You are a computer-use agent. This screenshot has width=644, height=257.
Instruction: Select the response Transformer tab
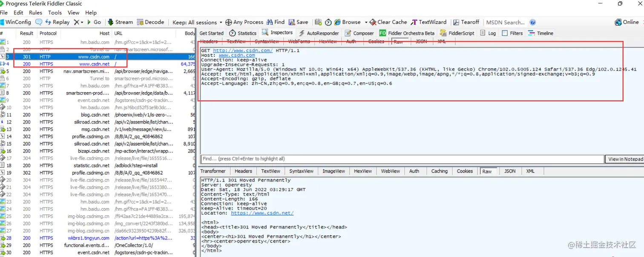click(213, 171)
